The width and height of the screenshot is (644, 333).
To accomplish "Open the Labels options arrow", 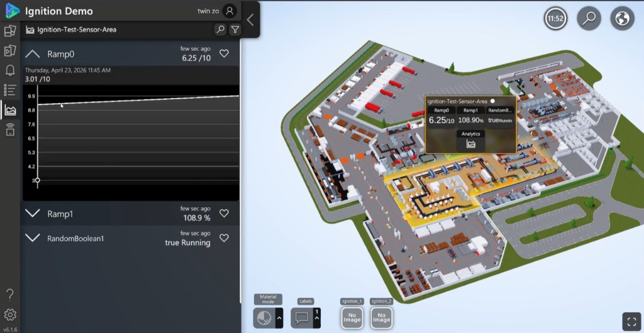I will point(317,318).
